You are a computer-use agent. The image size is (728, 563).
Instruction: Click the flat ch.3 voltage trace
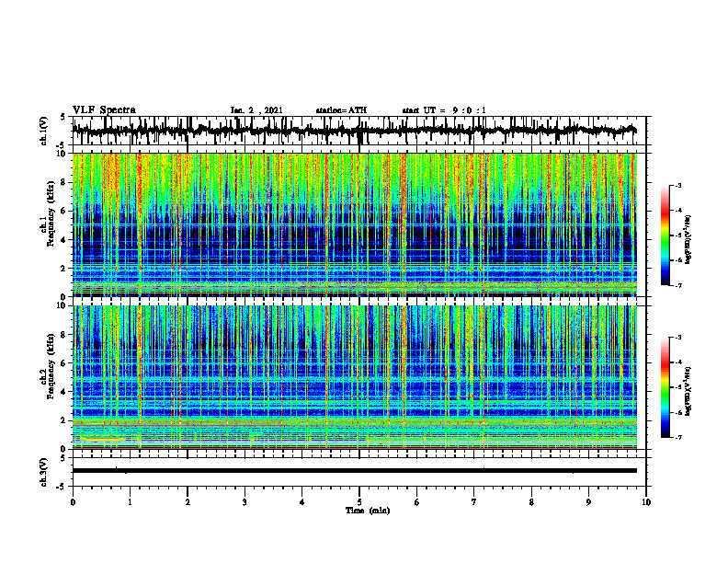point(354,471)
